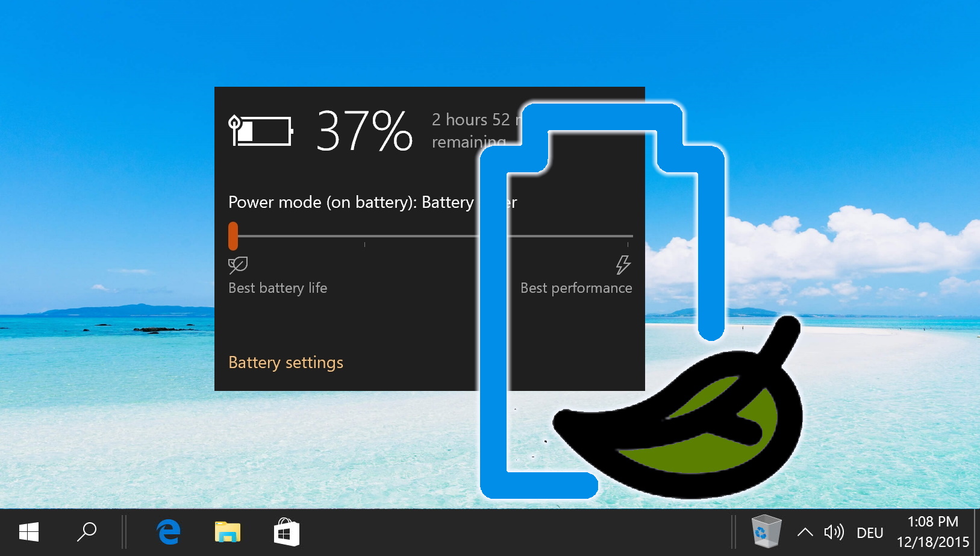Screen dimensions: 980x556
Task: Open the Windows Start menu
Action: click(x=29, y=533)
